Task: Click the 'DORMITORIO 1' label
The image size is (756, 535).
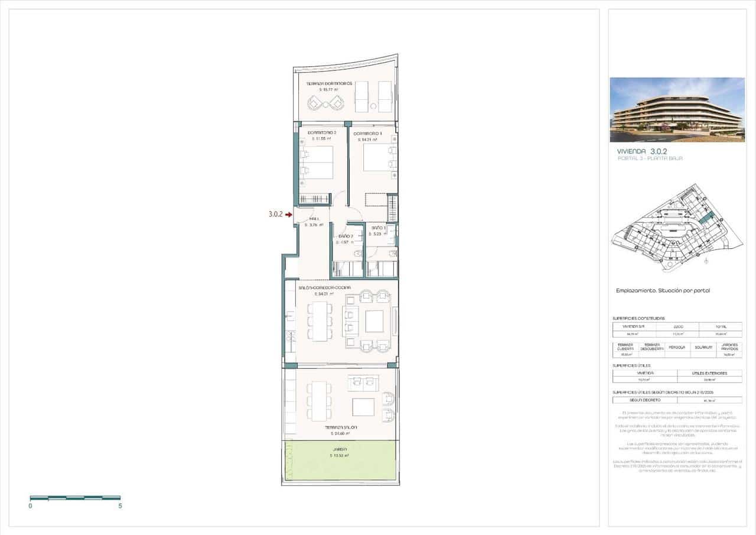Action: 368,134
